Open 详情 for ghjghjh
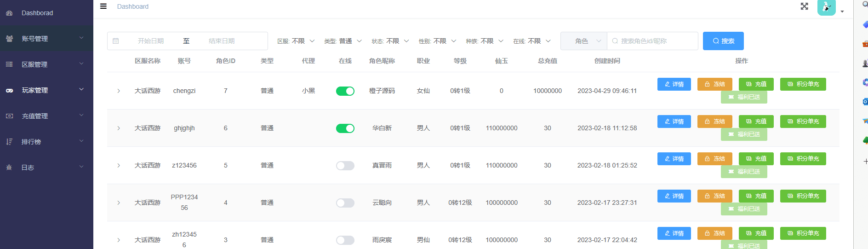This screenshot has height=249, width=868. click(x=674, y=122)
